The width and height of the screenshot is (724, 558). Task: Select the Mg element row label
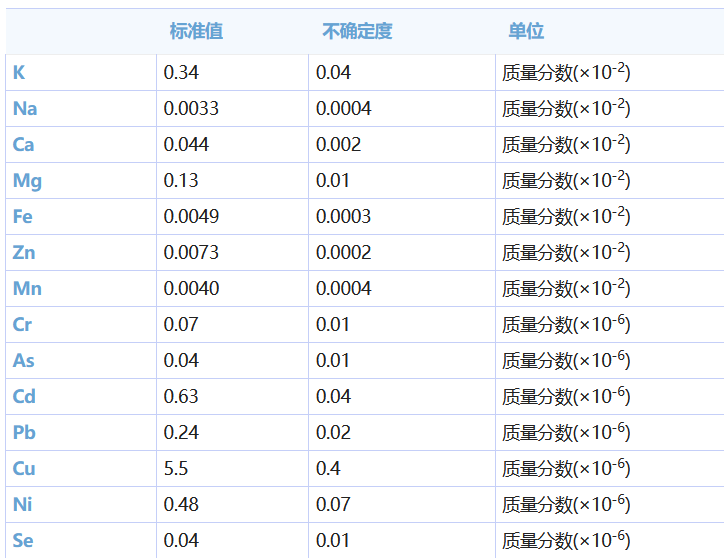(x=27, y=181)
